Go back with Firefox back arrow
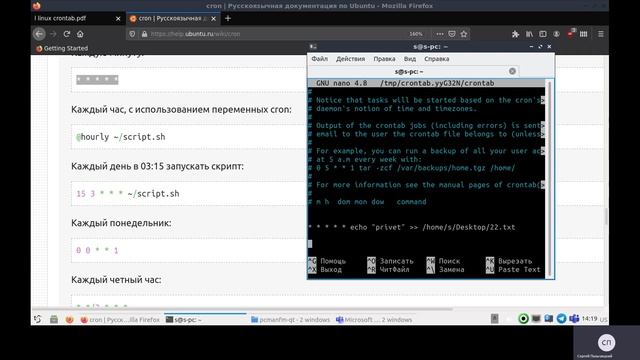 coord(39,34)
